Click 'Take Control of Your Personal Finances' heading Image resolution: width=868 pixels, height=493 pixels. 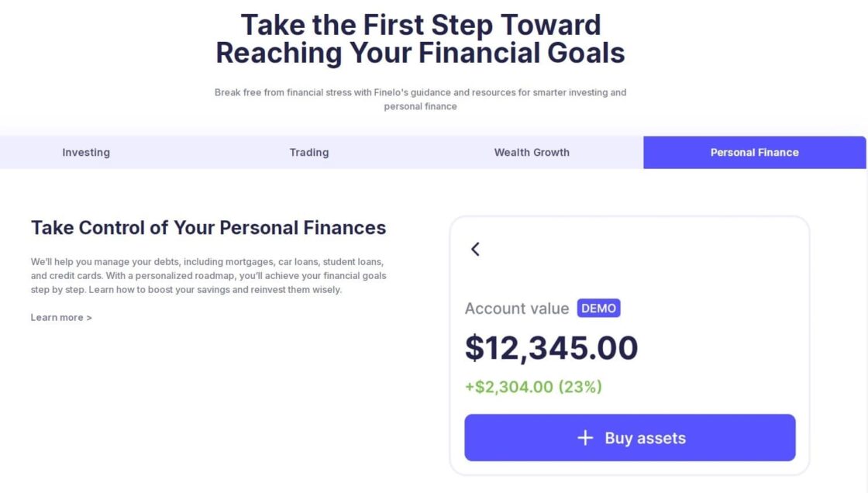point(208,228)
